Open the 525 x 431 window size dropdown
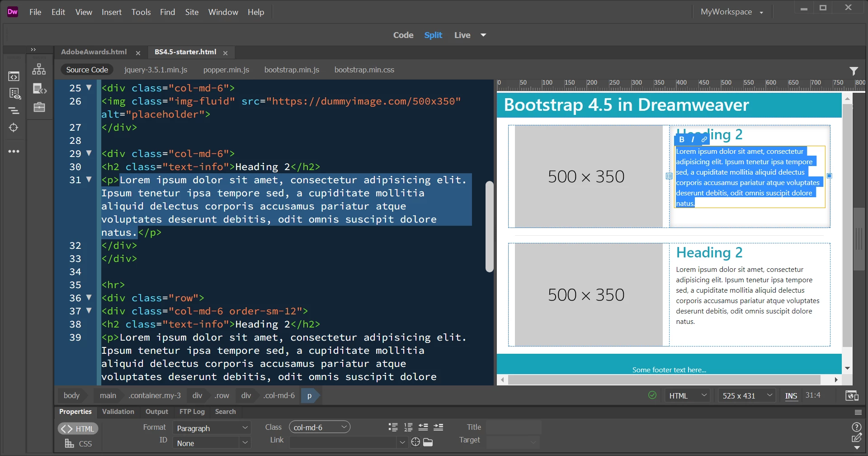 pyautogui.click(x=747, y=396)
